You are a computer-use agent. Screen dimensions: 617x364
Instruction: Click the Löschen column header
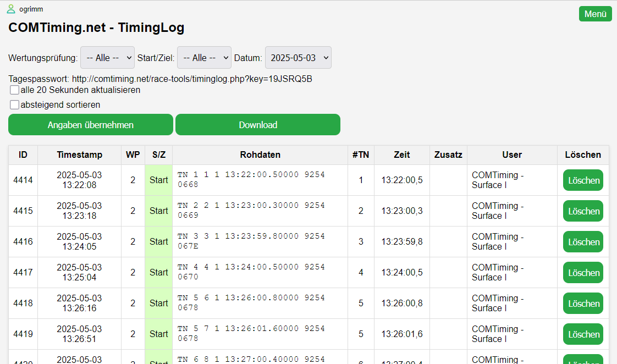coord(583,155)
